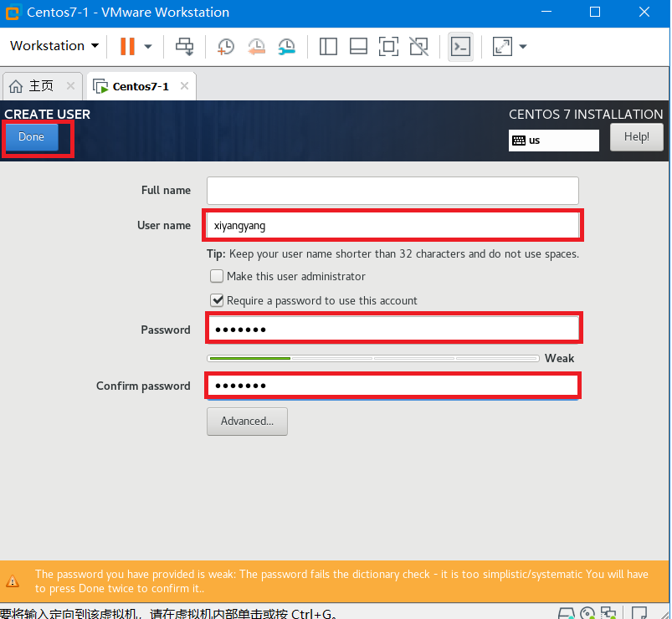Click the VMware Workstation title bar app icon
Viewport: 672px width, 619px height.
pos(13,12)
